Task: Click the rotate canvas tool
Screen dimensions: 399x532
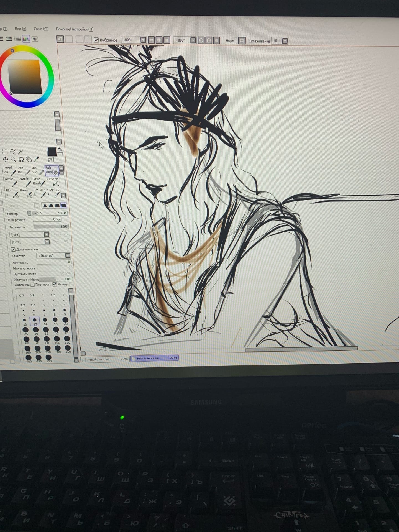Action: coord(21,159)
